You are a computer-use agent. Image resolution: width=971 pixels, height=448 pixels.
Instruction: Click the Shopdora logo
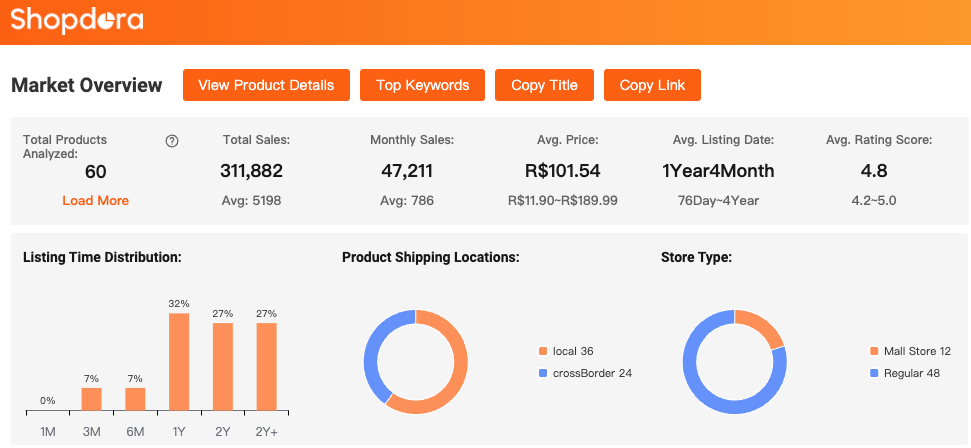[77, 20]
